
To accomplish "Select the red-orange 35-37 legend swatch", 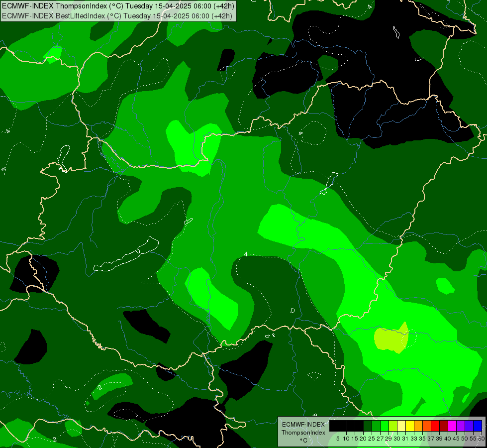I will pos(427,426).
